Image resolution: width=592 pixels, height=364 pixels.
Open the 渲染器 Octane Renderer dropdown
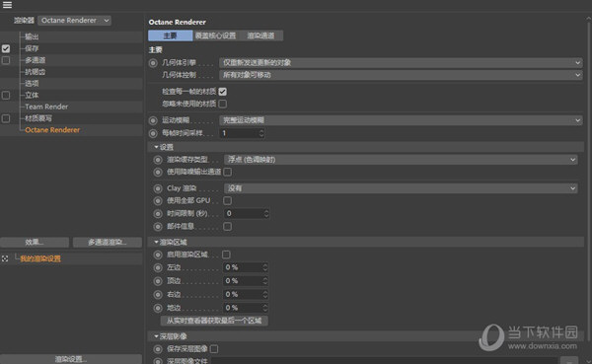point(74,21)
